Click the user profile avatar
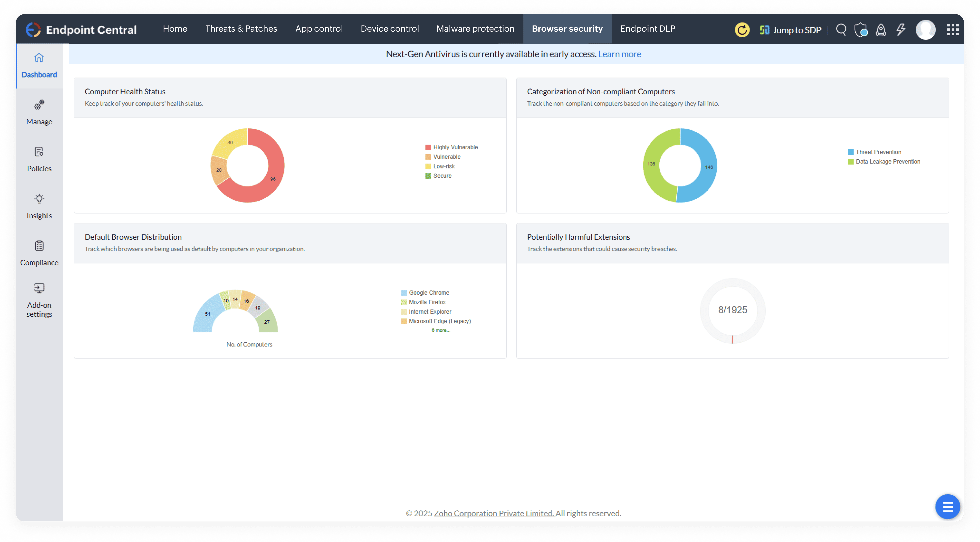The image size is (980, 542). point(925,30)
